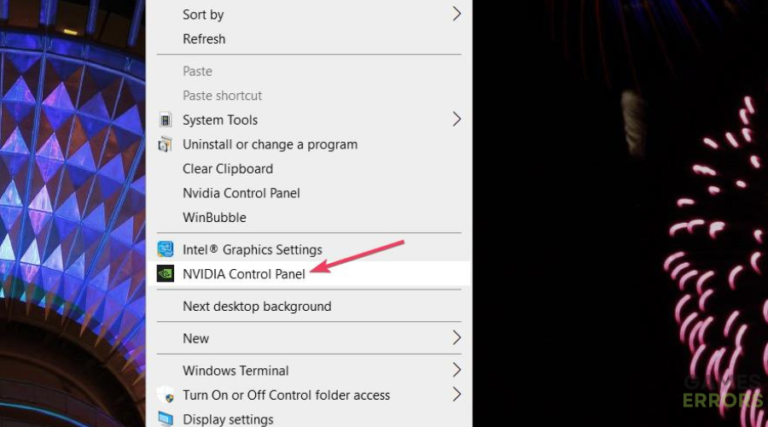Viewport: 768px width, 427px height.
Task: Open the New submenu arrow
Action: point(456,338)
